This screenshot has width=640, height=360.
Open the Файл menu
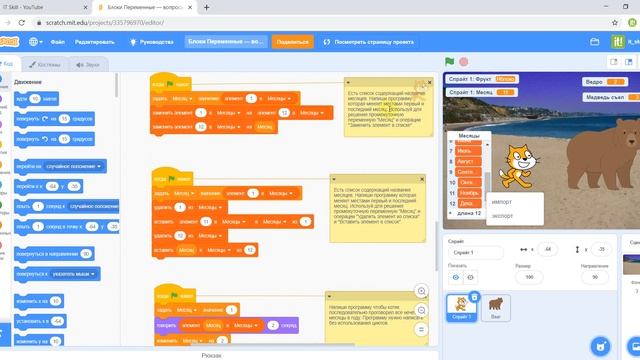pyautogui.click(x=58, y=42)
